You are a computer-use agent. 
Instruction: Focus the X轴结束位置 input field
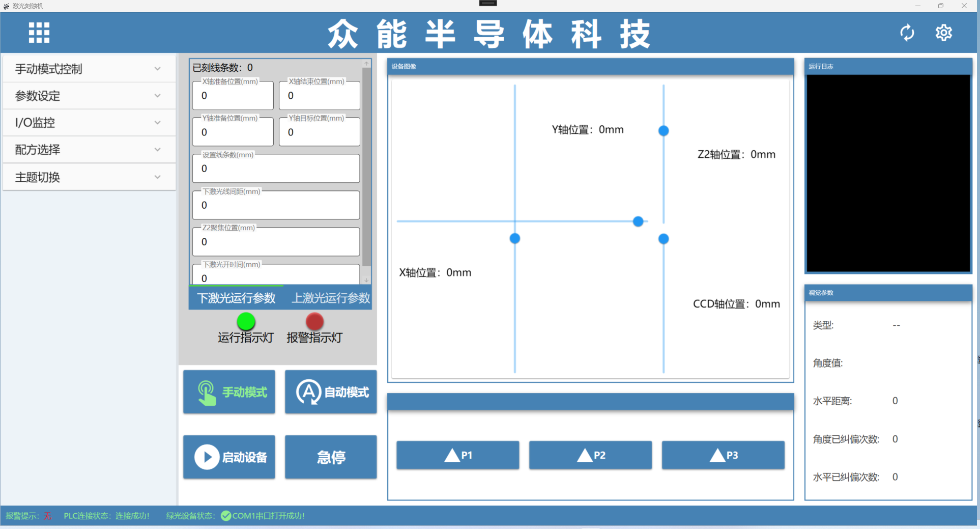tap(320, 95)
